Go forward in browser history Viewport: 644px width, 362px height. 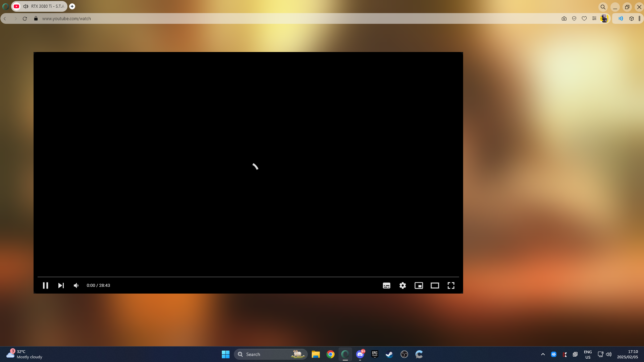[15, 19]
